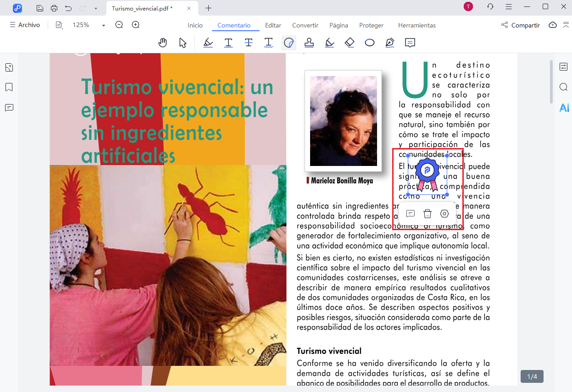Viewport: 572px width, 392px height.
Task: Select the Hand pan tool
Action: pos(162,43)
